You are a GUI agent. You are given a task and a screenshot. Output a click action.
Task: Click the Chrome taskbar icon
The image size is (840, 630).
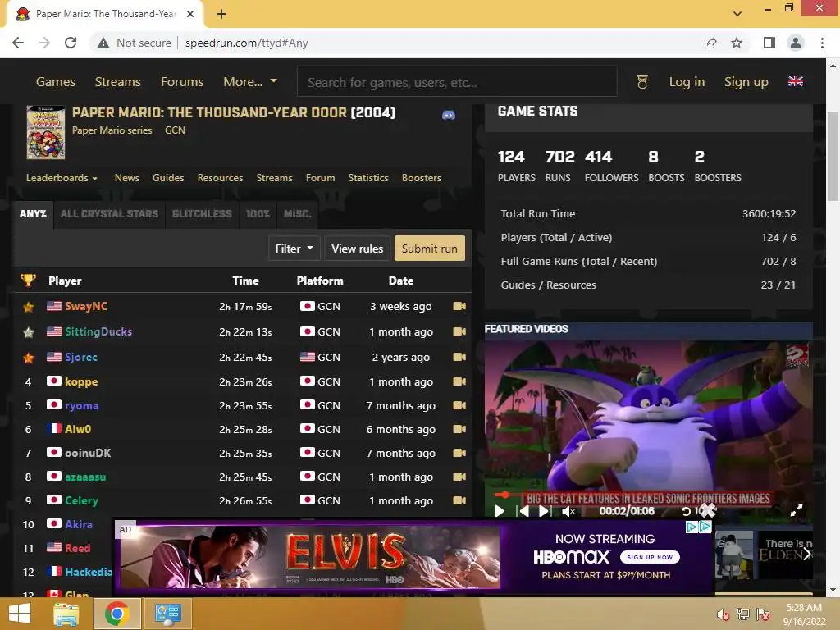116,614
